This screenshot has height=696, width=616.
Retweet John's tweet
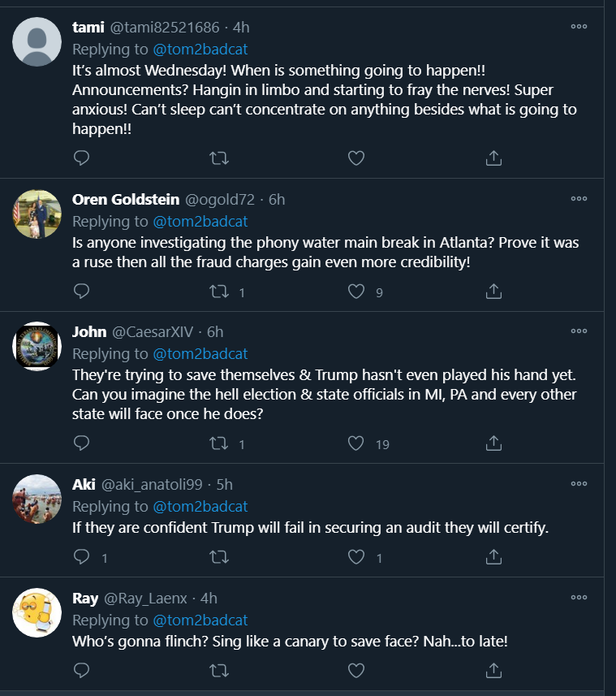click(x=219, y=443)
